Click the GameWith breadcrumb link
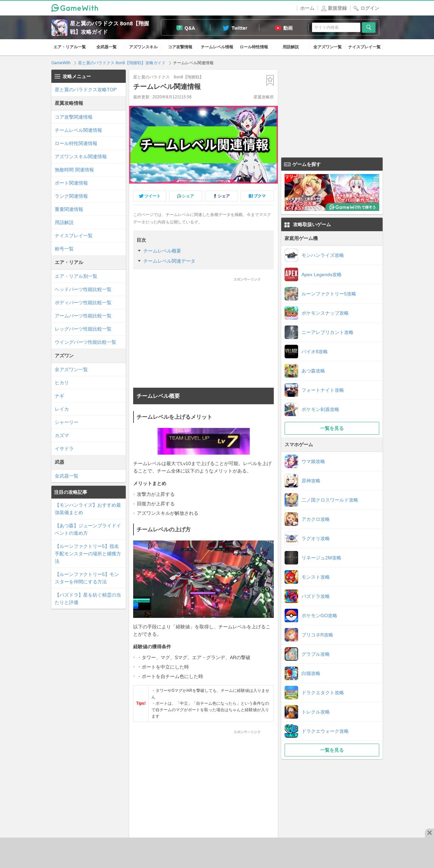 click(61, 63)
